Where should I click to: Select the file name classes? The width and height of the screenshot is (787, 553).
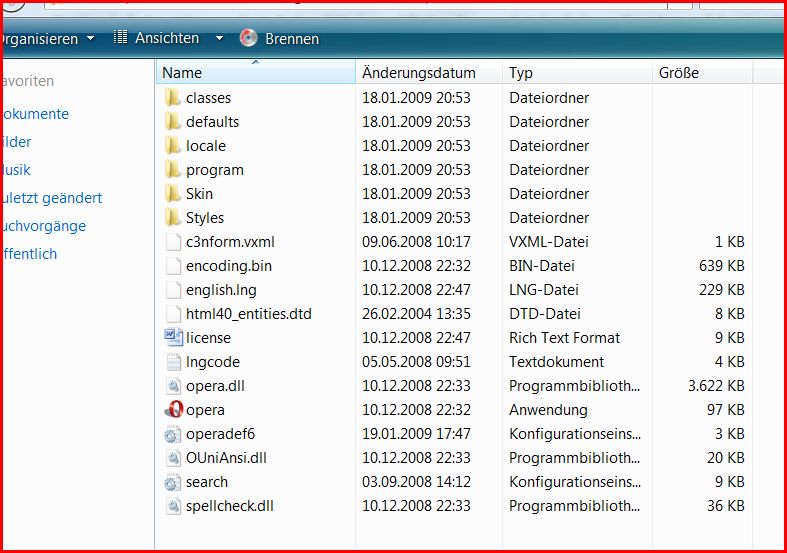tap(208, 98)
